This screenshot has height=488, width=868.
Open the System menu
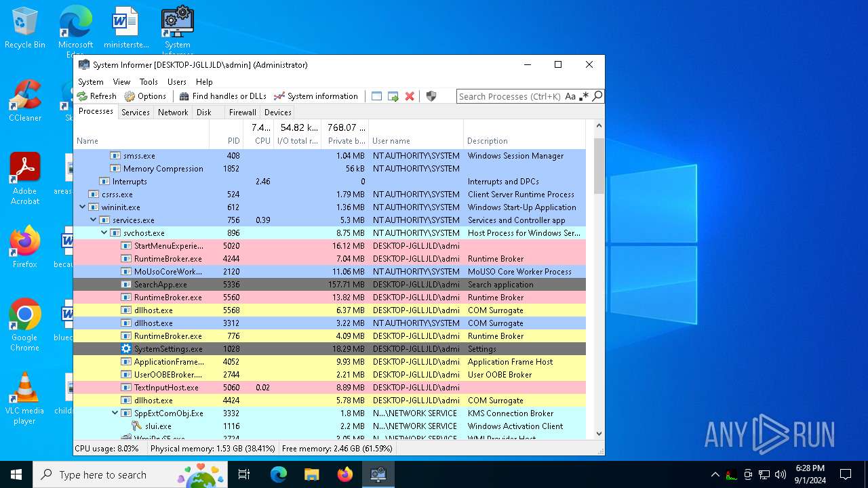[x=91, y=82]
